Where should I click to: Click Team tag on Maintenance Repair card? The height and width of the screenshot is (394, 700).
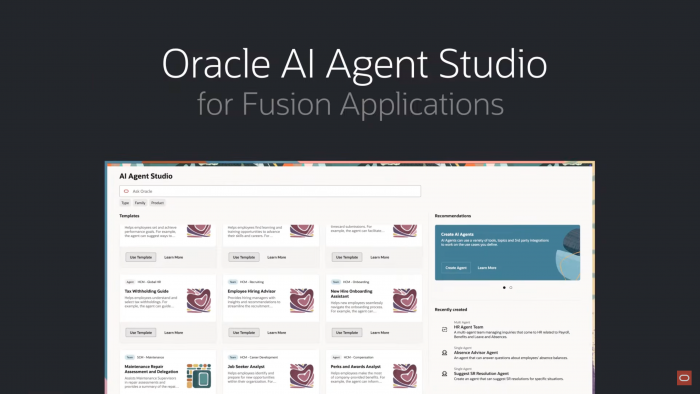129,357
